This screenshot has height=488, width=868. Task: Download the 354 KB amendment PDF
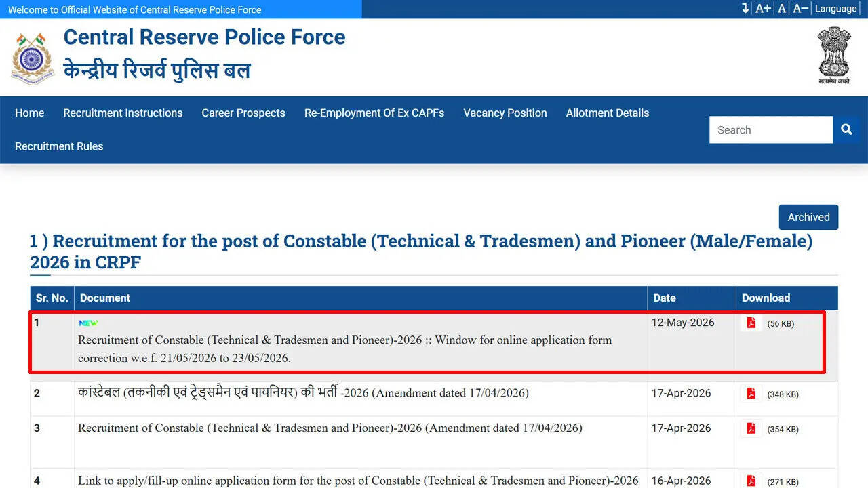point(751,428)
